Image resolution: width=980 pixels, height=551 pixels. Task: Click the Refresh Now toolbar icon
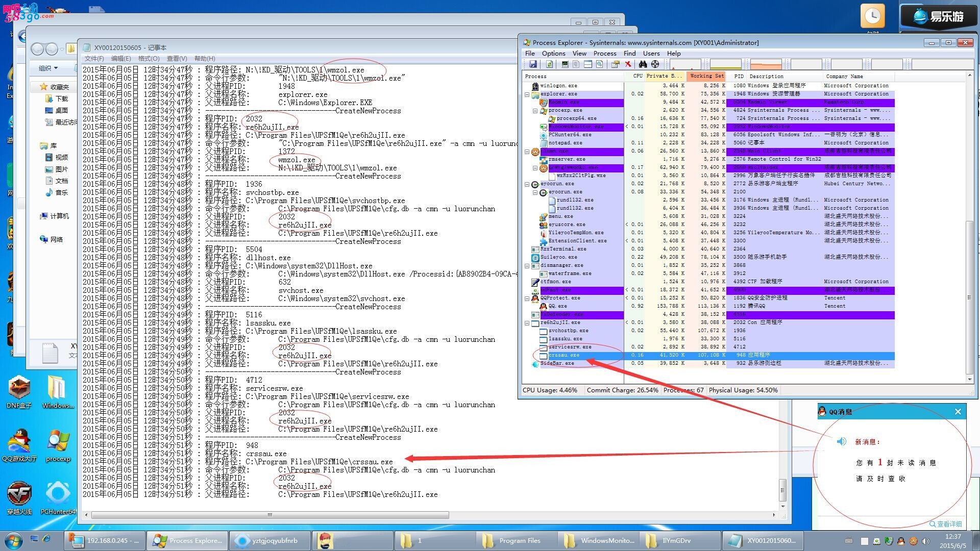549,64
